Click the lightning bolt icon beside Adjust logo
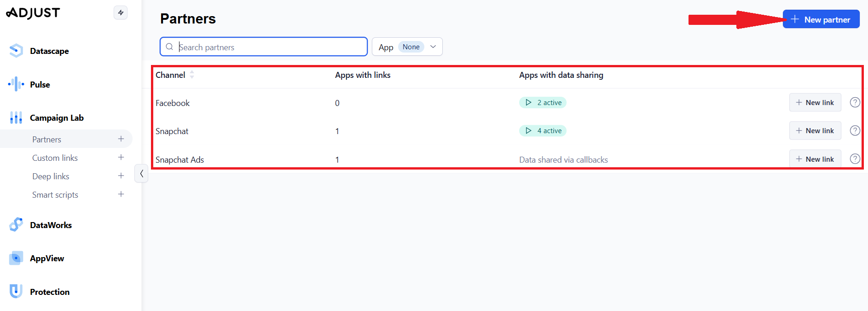The width and height of the screenshot is (868, 311). click(x=121, y=12)
